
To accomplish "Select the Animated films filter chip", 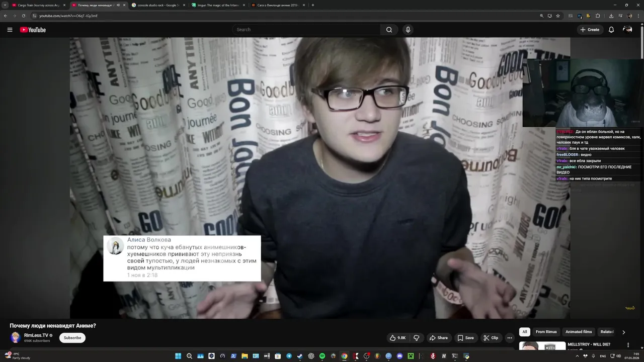I will click(x=579, y=332).
